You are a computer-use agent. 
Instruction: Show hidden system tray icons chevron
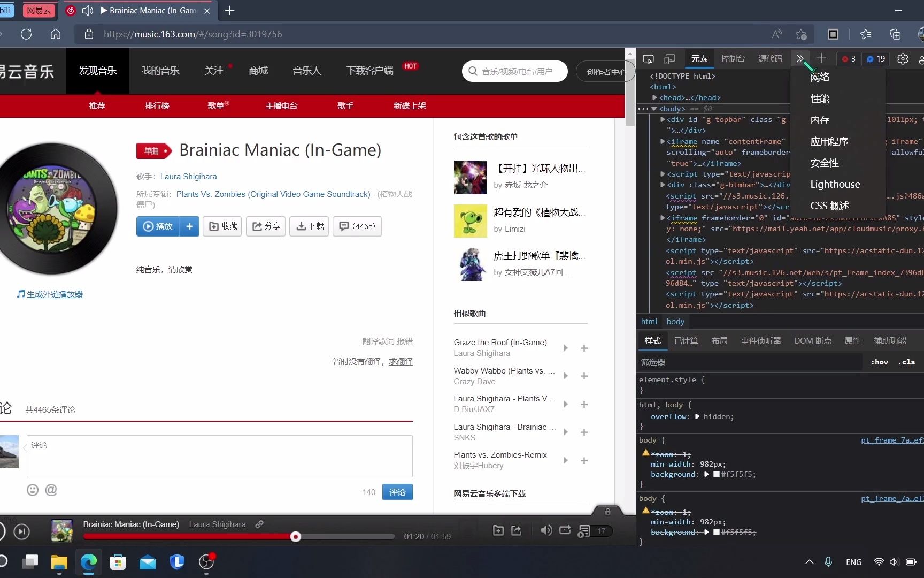point(810,562)
